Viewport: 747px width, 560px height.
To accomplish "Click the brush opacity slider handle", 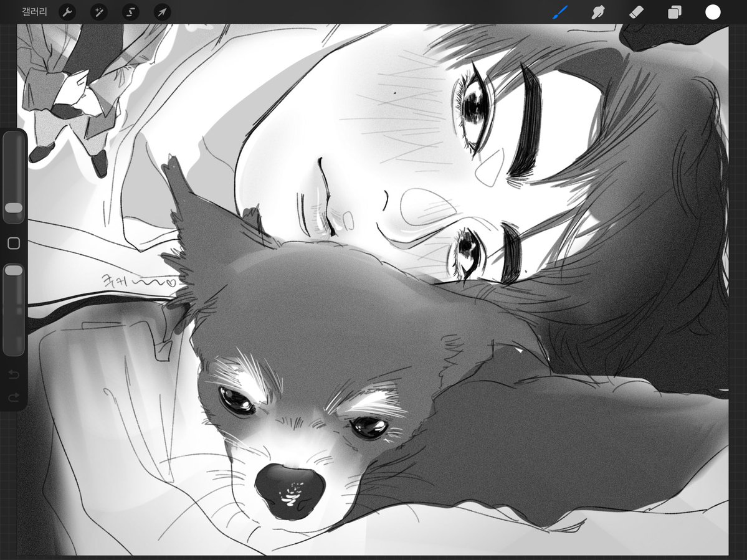I will (x=14, y=270).
